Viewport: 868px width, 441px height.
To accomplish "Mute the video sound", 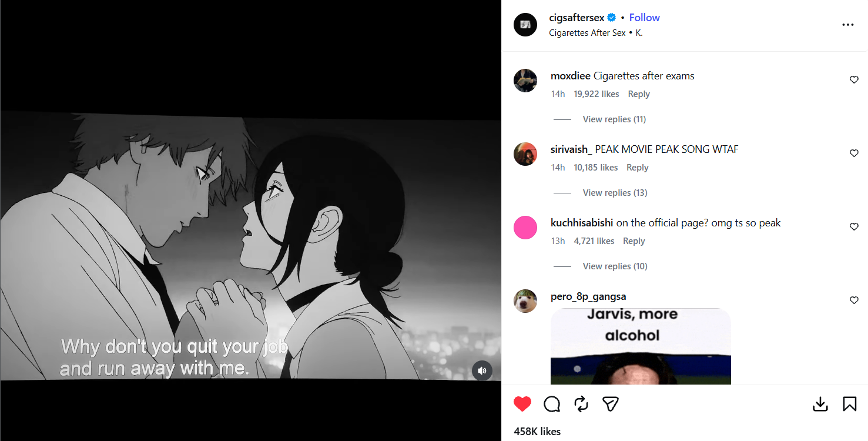I will coord(482,370).
